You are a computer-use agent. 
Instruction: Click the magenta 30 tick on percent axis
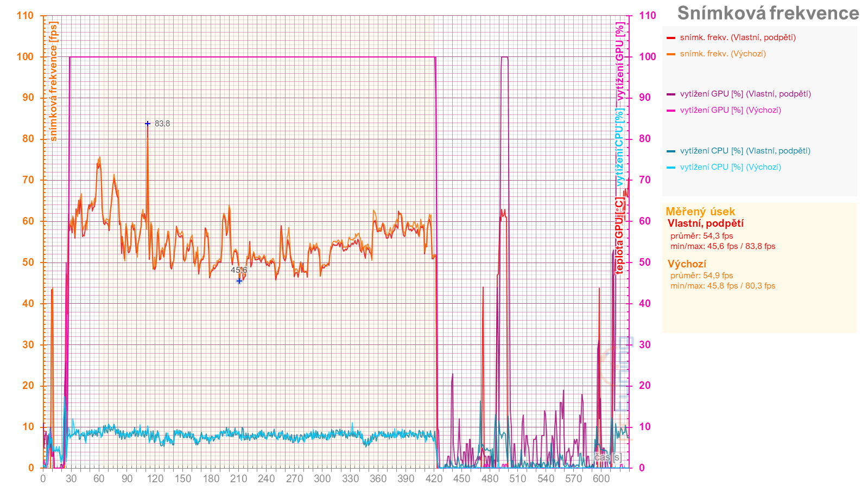pyautogui.click(x=644, y=344)
